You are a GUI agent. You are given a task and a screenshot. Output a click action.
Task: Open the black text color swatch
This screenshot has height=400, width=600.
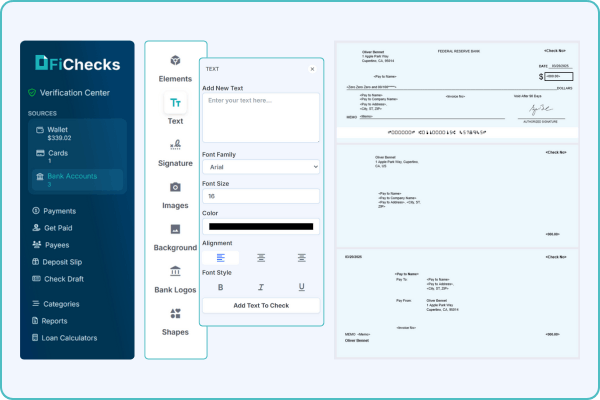pos(261,226)
